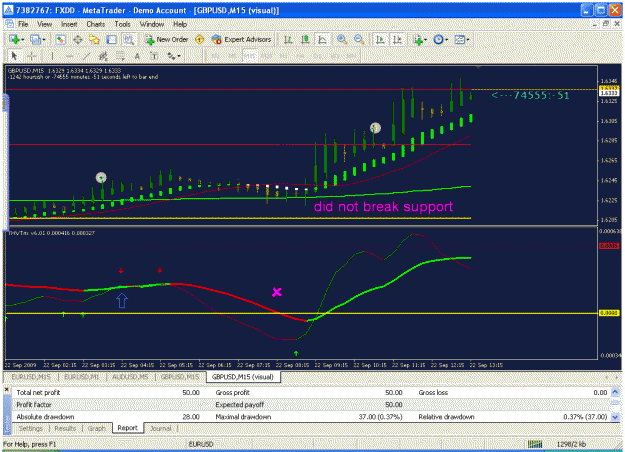Select the Text tool

pyautogui.click(x=137, y=56)
